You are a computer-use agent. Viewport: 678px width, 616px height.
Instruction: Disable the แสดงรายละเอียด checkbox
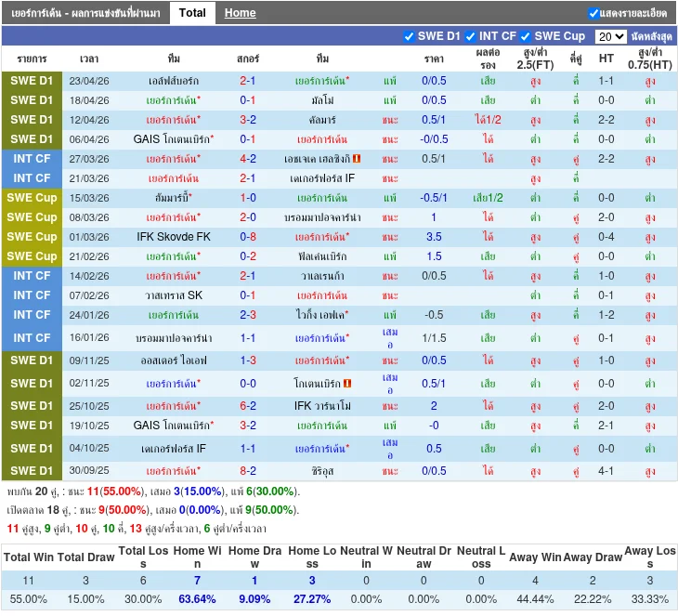[593, 13]
